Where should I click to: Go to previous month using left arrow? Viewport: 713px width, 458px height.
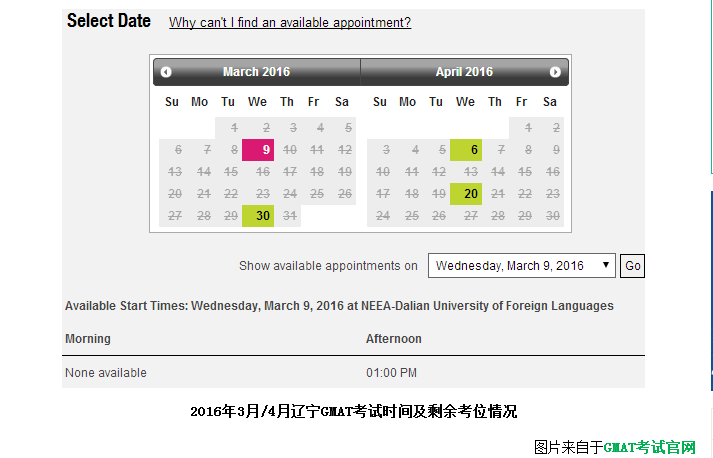coord(166,72)
